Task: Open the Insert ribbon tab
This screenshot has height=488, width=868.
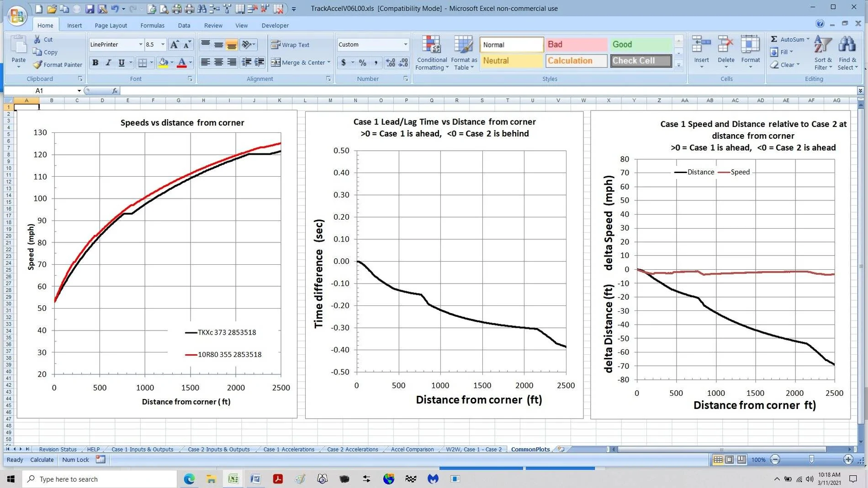Action: pyautogui.click(x=74, y=26)
